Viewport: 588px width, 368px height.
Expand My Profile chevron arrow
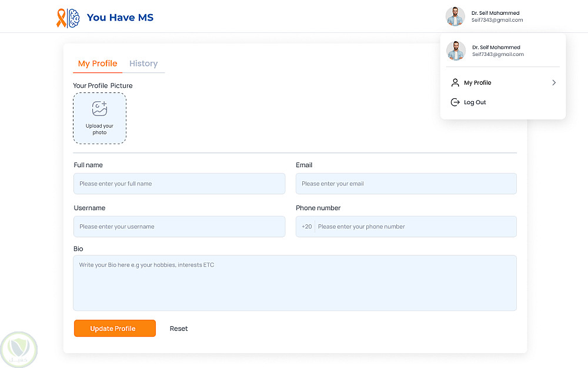554,83
